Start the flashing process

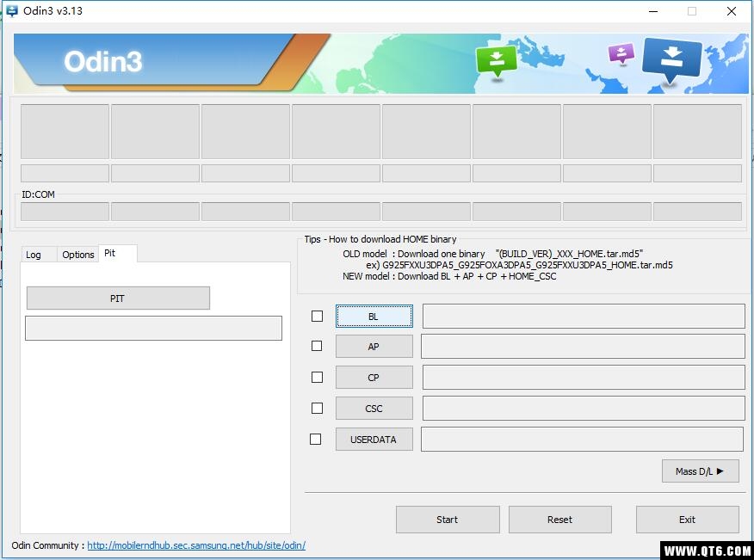(448, 520)
